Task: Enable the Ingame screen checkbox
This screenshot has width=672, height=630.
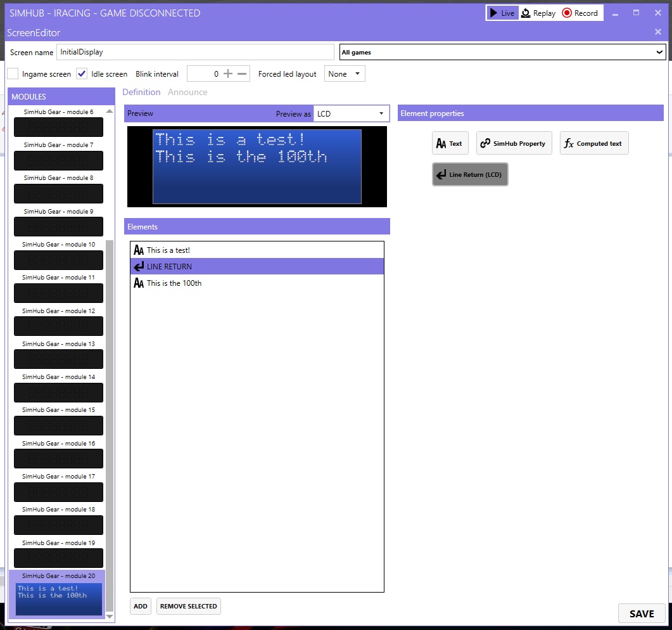Action: click(x=13, y=74)
